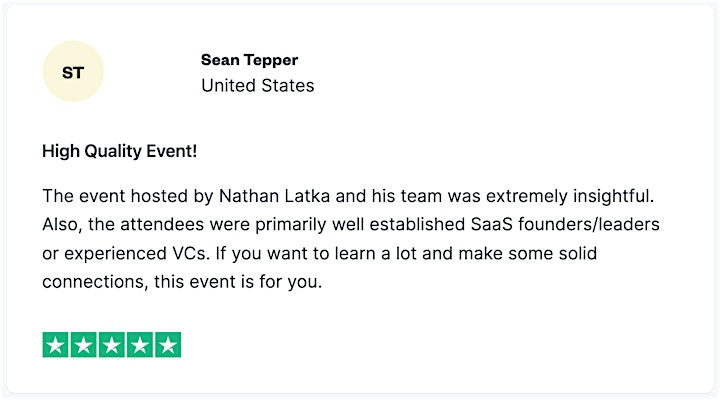Click the SaaS founders/leaders phrase
The height and width of the screenshot is (400, 720).
pos(565,225)
